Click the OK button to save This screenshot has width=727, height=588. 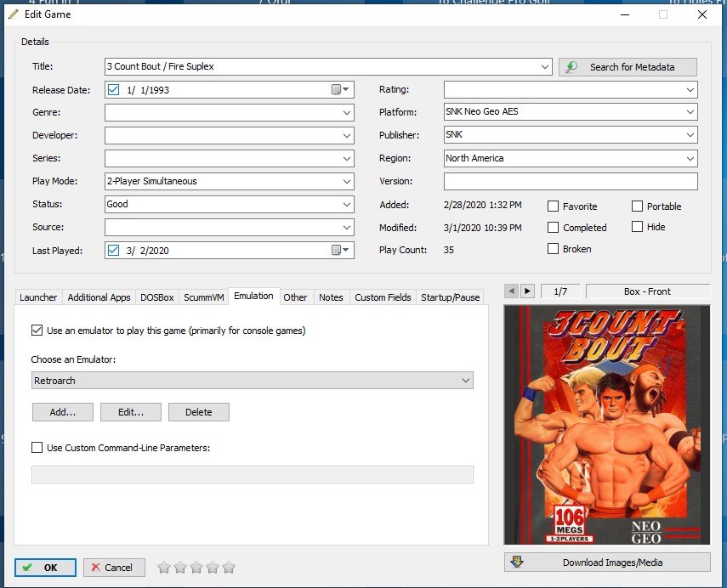pos(45,567)
